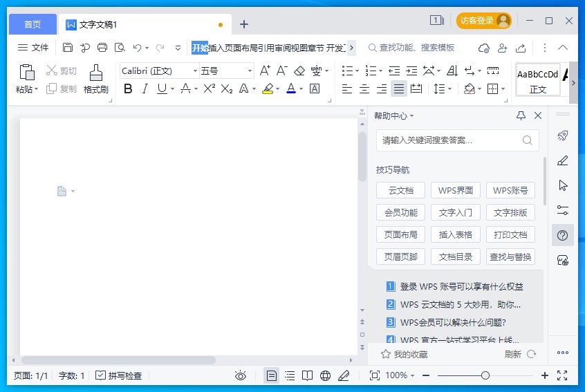The height and width of the screenshot is (392, 585).
Task: Click 插入表格 help topic button
Action: click(456, 234)
